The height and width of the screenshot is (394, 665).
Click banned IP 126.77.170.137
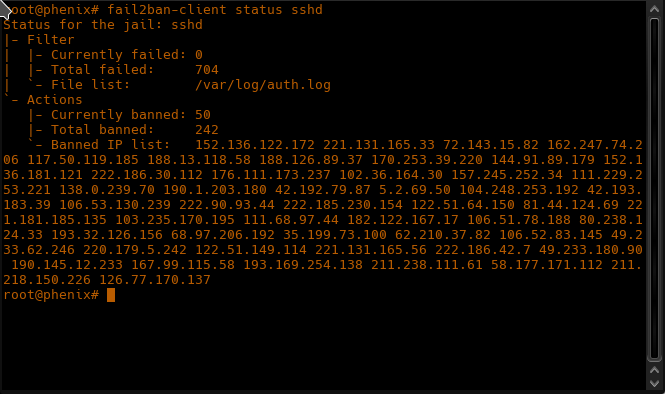[x=154, y=279]
